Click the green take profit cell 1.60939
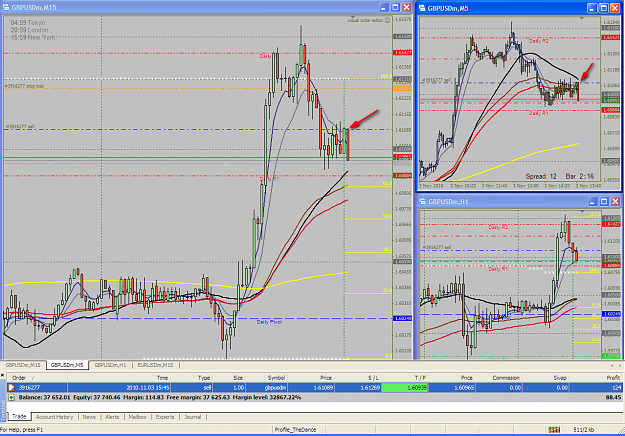This screenshot has width=625, height=436. pos(405,387)
